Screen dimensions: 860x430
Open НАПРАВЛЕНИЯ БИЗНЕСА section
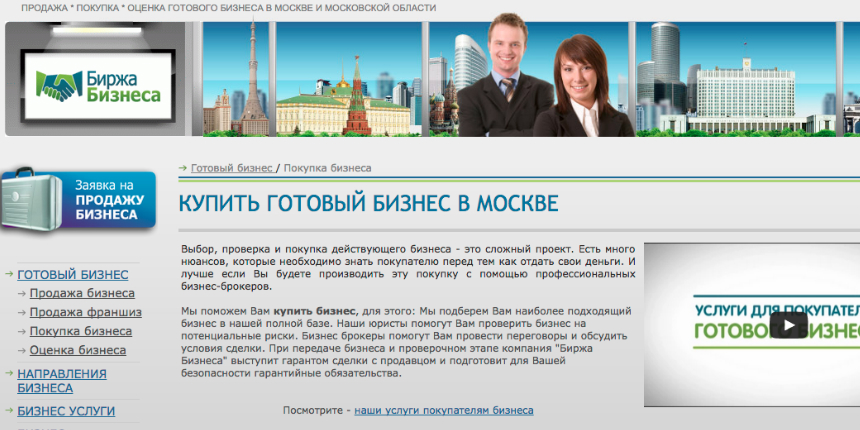coord(62,381)
